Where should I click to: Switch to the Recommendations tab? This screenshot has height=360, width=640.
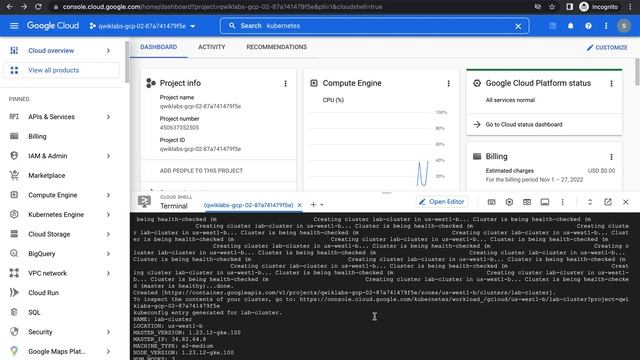pos(277,47)
